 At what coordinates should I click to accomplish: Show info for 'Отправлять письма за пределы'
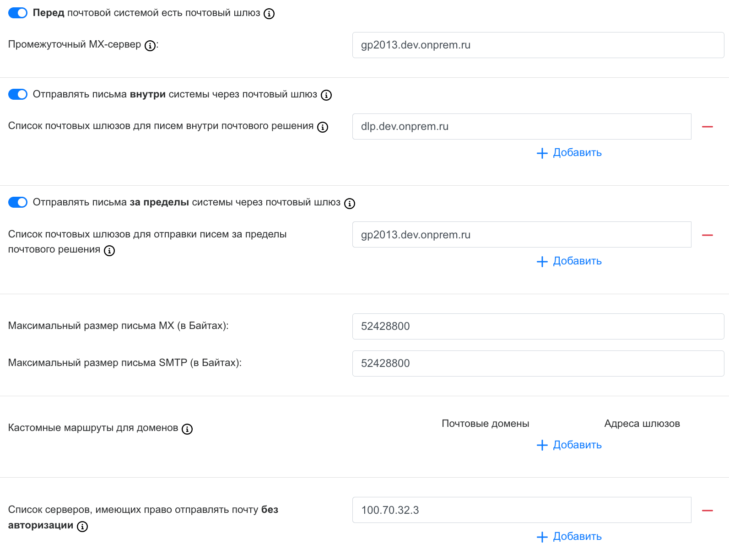(350, 204)
